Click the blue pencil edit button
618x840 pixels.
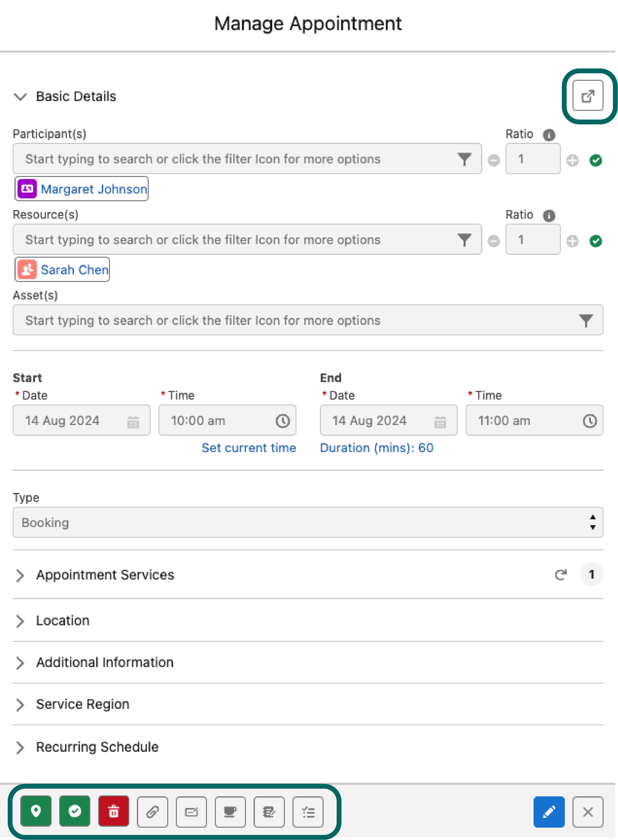[x=549, y=812]
